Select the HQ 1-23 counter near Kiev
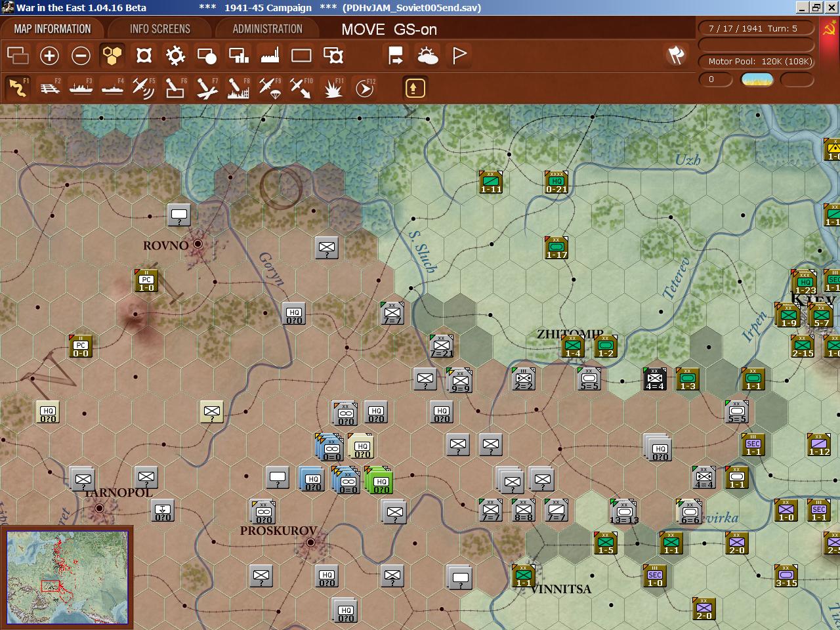 coord(805,282)
